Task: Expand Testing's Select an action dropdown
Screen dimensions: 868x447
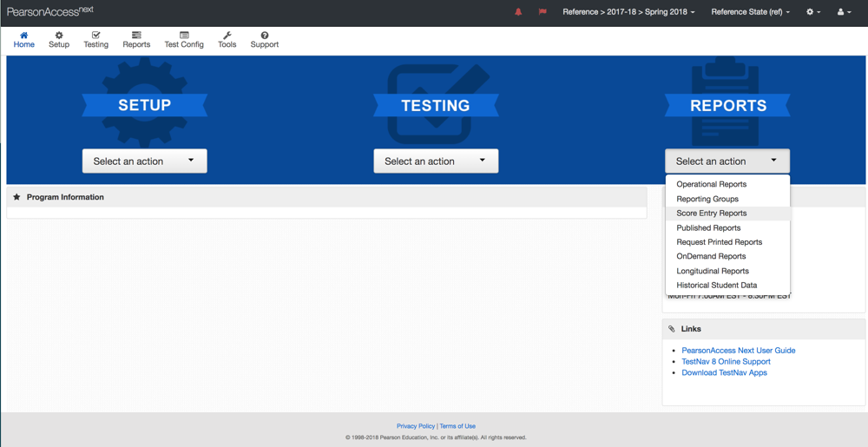Action: pos(436,161)
